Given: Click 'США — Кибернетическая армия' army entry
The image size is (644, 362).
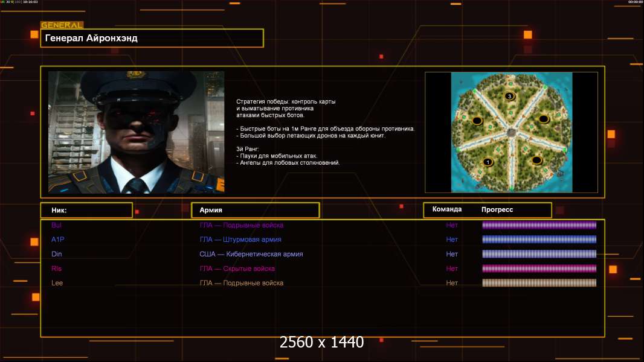Looking at the screenshot, I should click(x=251, y=254).
